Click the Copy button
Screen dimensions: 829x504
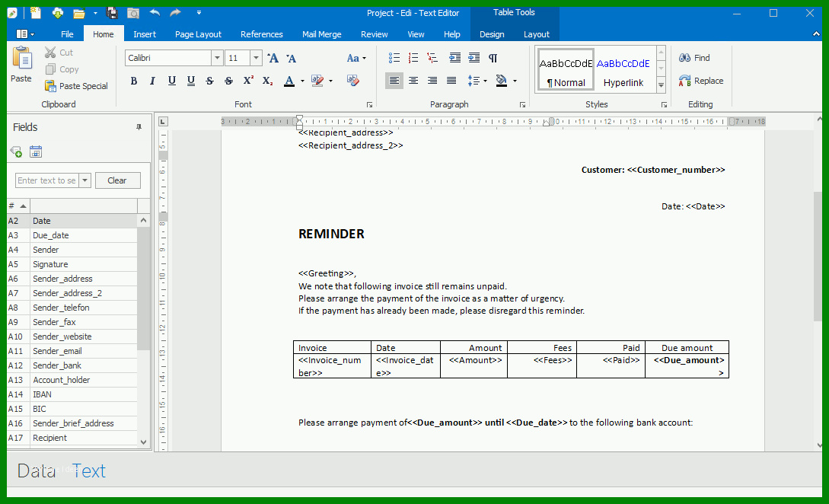pyautogui.click(x=62, y=69)
